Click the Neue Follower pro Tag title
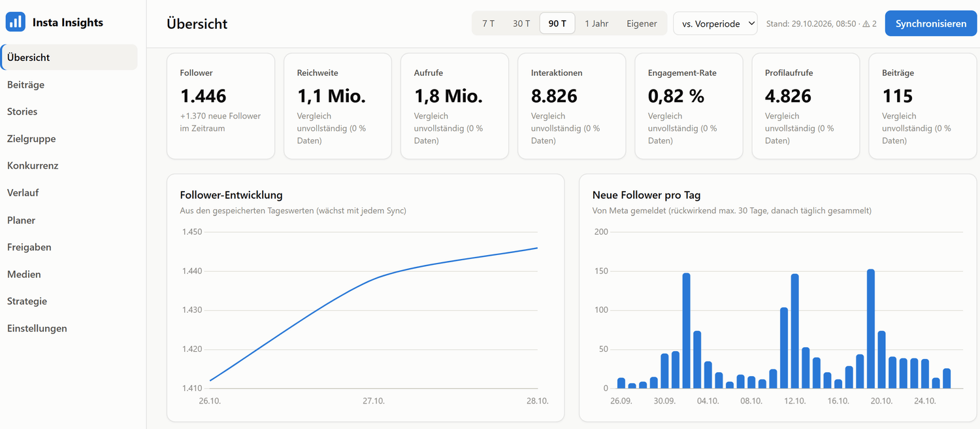The height and width of the screenshot is (429, 980). (x=647, y=195)
